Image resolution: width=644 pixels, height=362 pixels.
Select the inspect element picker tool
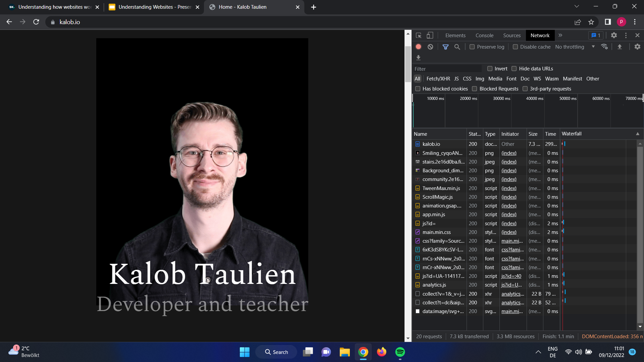click(419, 36)
